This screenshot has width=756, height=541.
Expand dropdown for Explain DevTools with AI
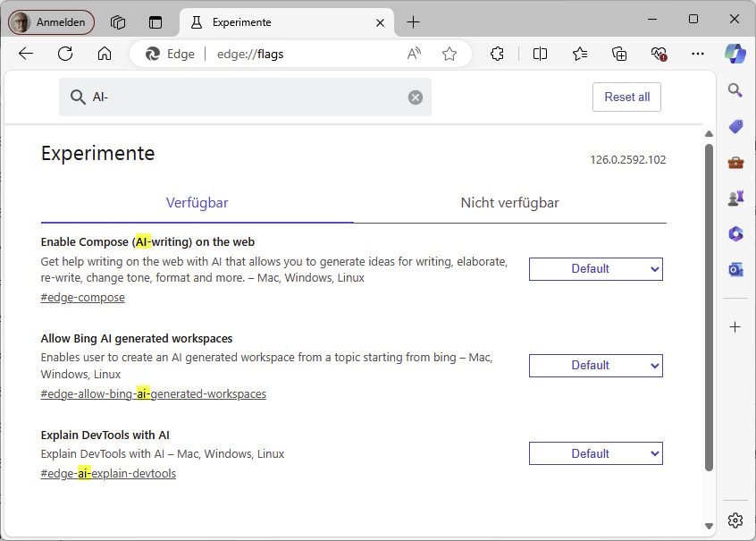point(595,453)
